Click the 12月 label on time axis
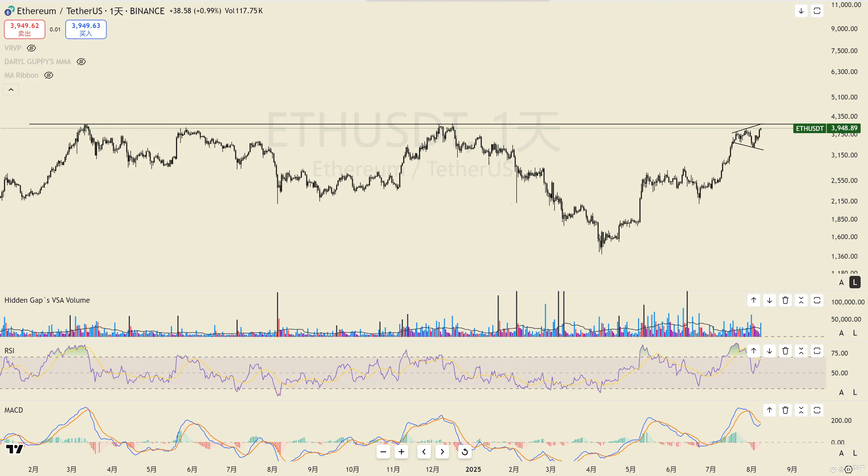Viewport: 868px width, 476px height. [432, 469]
